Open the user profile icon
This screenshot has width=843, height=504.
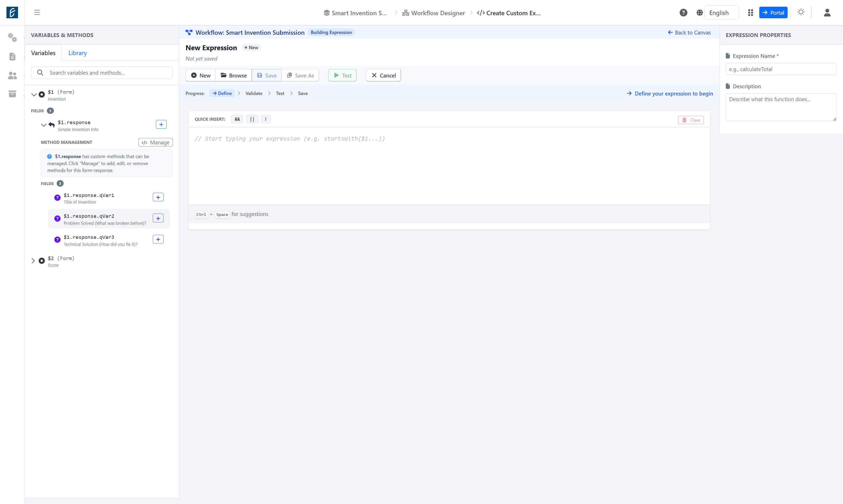[827, 13]
